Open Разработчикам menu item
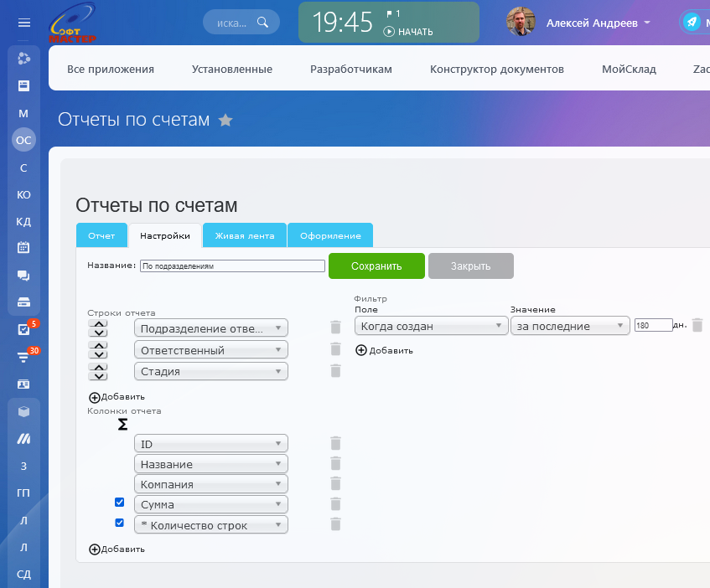 coord(351,70)
